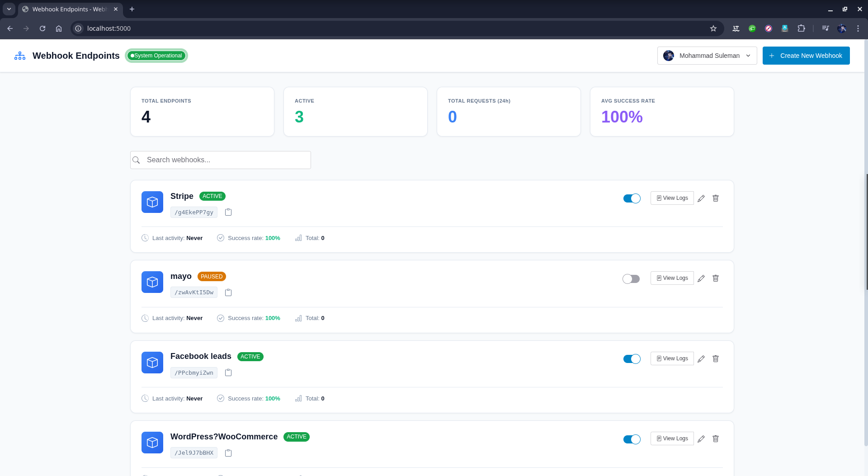Image resolution: width=868 pixels, height=476 pixels.
Task: Click the magnifier icon in search box
Action: (x=136, y=160)
